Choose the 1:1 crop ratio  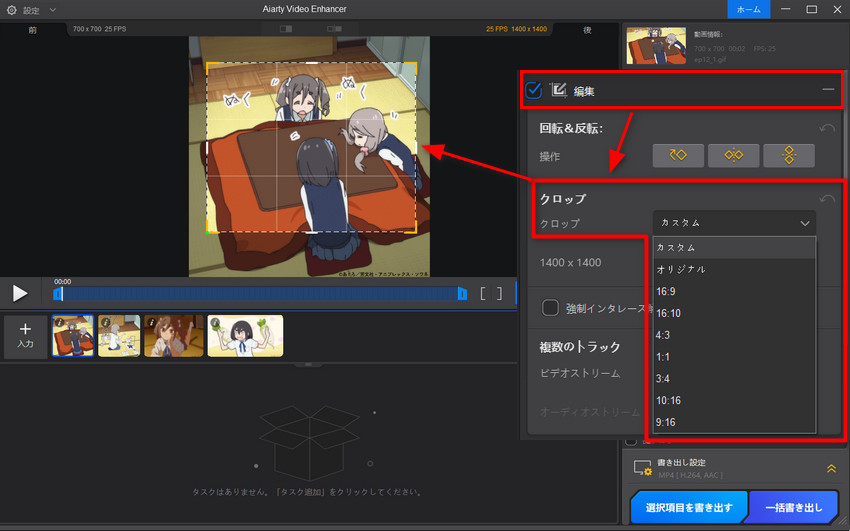coord(734,357)
